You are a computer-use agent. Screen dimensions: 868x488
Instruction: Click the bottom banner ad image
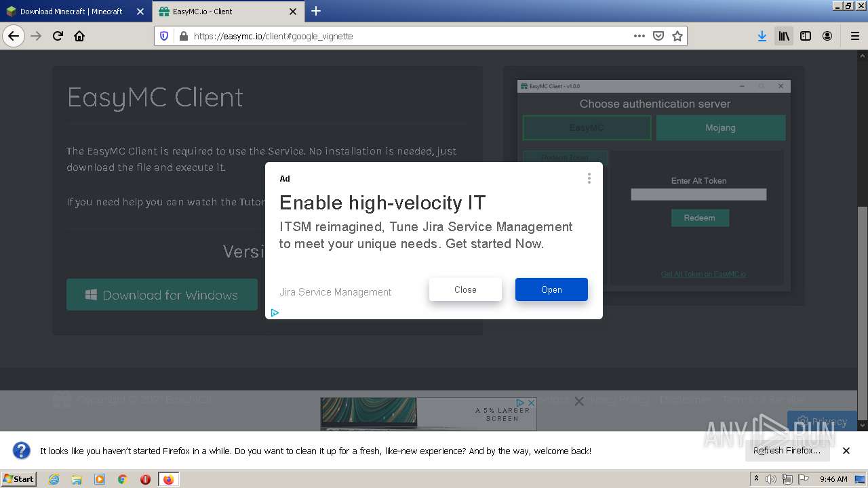coord(429,413)
